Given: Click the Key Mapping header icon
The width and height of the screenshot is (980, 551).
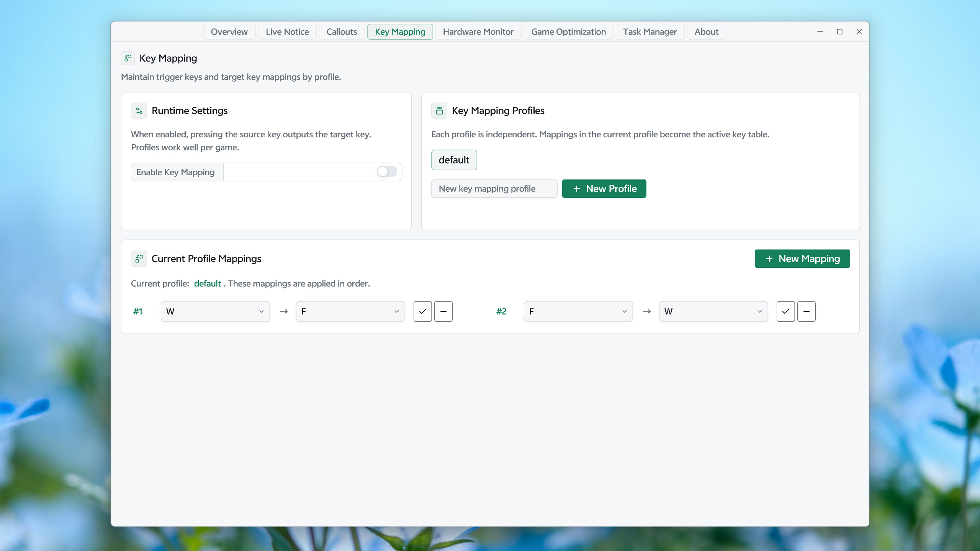Looking at the screenshot, I should (x=128, y=58).
